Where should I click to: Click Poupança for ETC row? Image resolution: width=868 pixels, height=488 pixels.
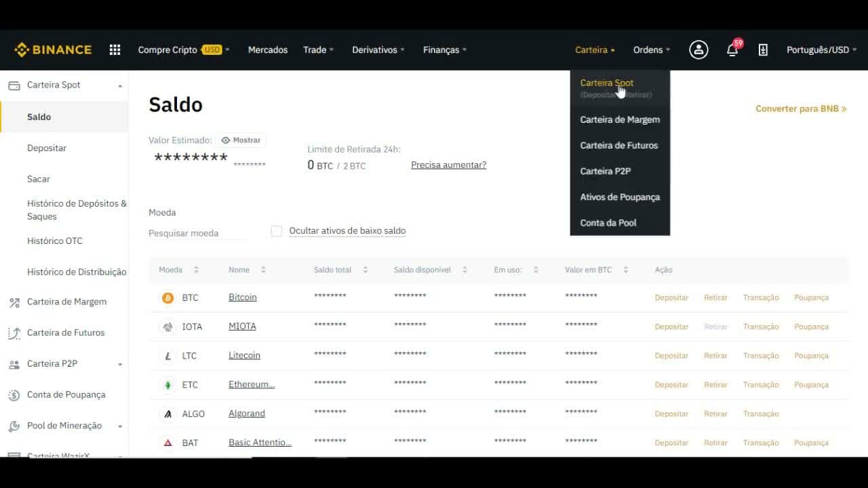pos(811,385)
